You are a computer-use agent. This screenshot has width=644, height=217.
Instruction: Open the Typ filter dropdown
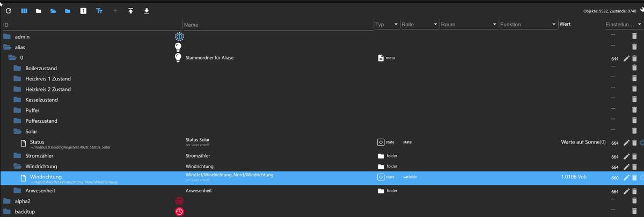(x=396, y=25)
